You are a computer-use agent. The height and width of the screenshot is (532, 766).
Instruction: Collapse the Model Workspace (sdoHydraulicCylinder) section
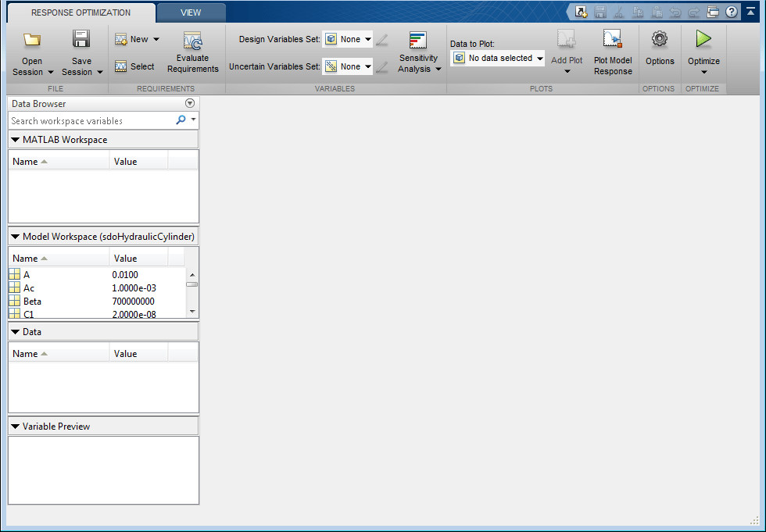(15, 236)
